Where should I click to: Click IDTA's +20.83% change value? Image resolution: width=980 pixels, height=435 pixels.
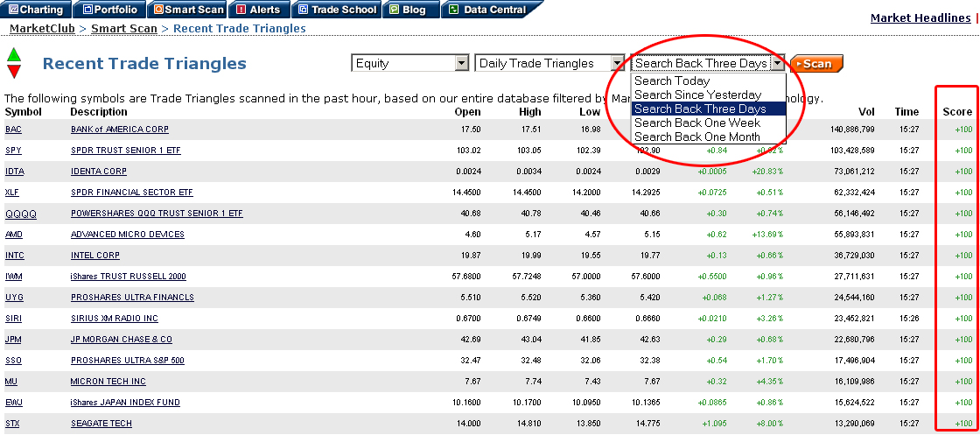tap(769, 172)
